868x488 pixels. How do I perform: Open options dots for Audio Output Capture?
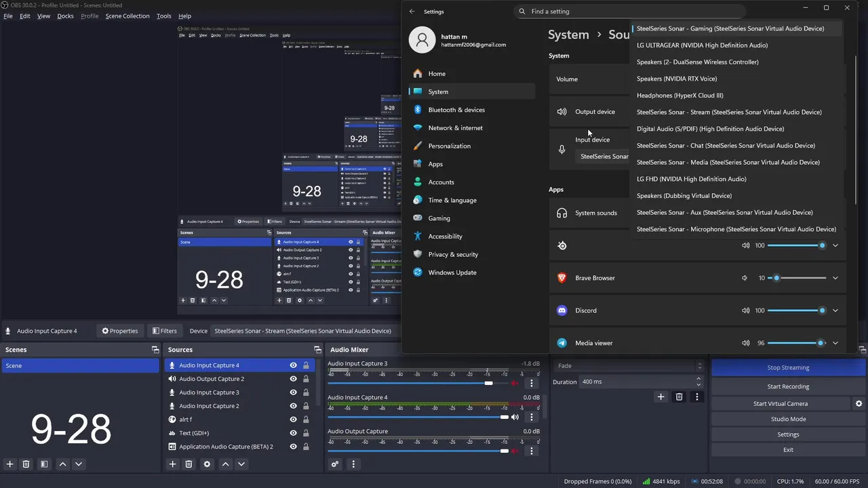click(x=532, y=451)
